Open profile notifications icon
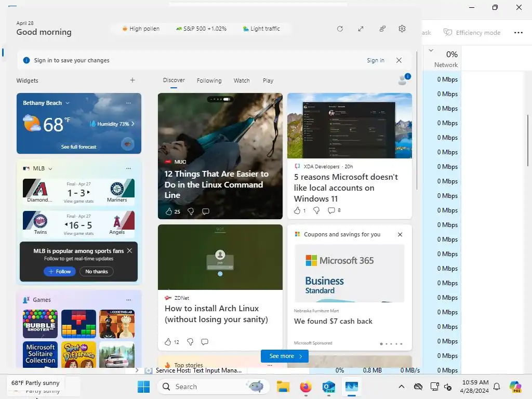 click(x=404, y=79)
